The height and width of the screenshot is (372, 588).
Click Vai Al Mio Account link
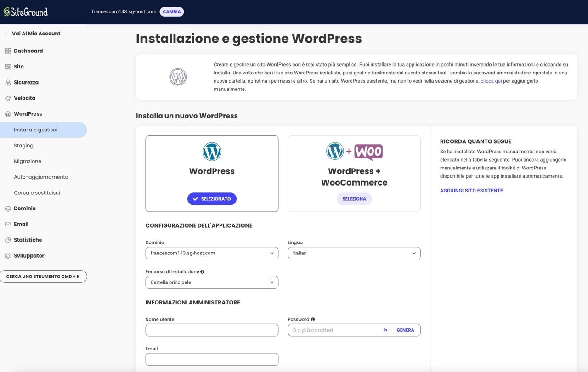coord(36,34)
